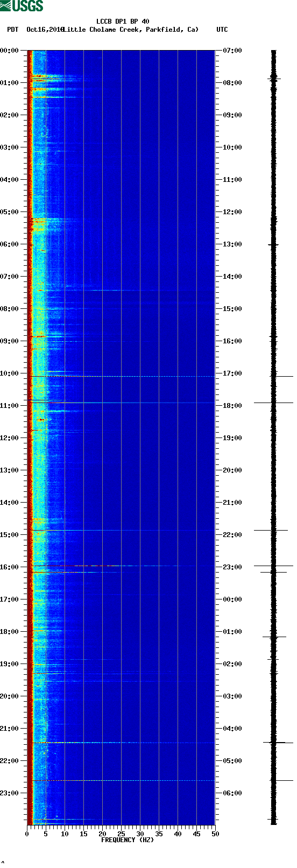Click the '21:00' label on UTC axis

coord(232,503)
